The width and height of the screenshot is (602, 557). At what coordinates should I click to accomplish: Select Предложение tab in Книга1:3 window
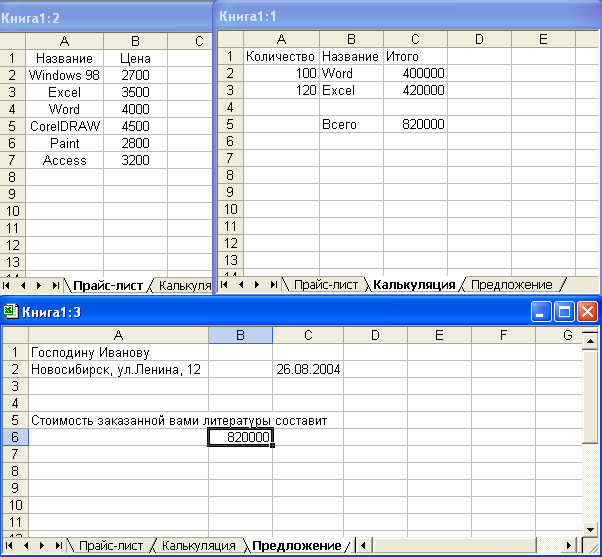point(296,545)
